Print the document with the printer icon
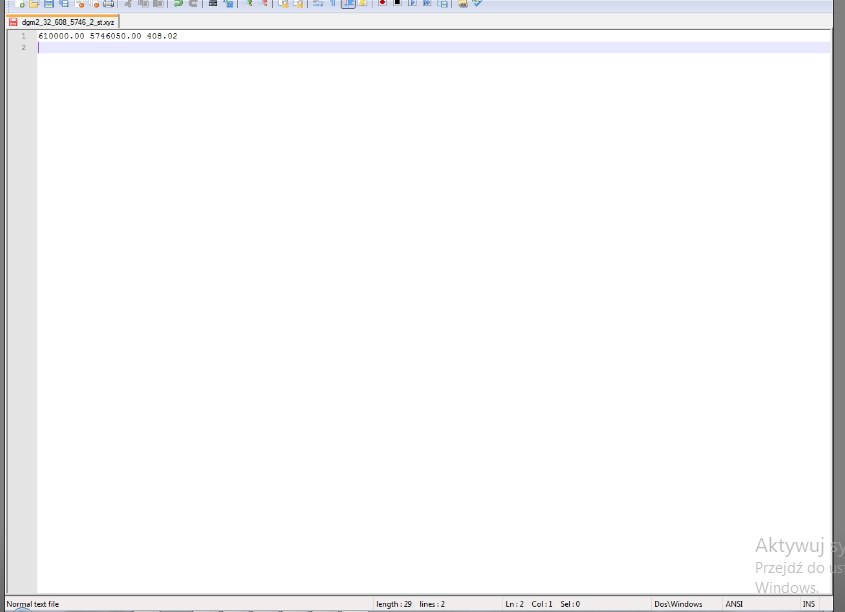This screenshot has height=612, width=845. point(108,3)
